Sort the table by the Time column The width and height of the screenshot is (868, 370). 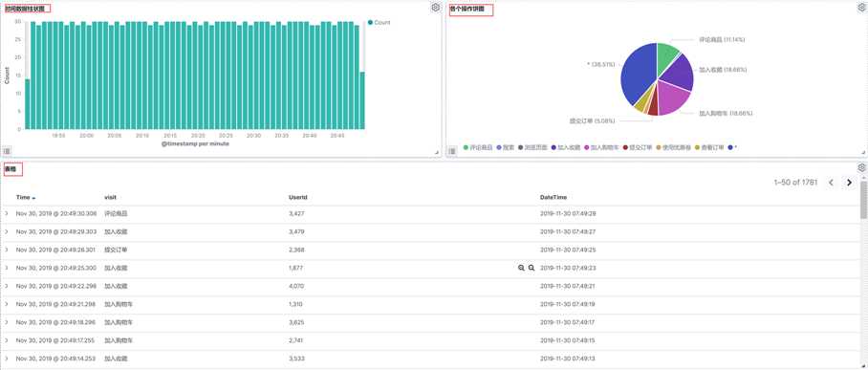click(x=26, y=197)
